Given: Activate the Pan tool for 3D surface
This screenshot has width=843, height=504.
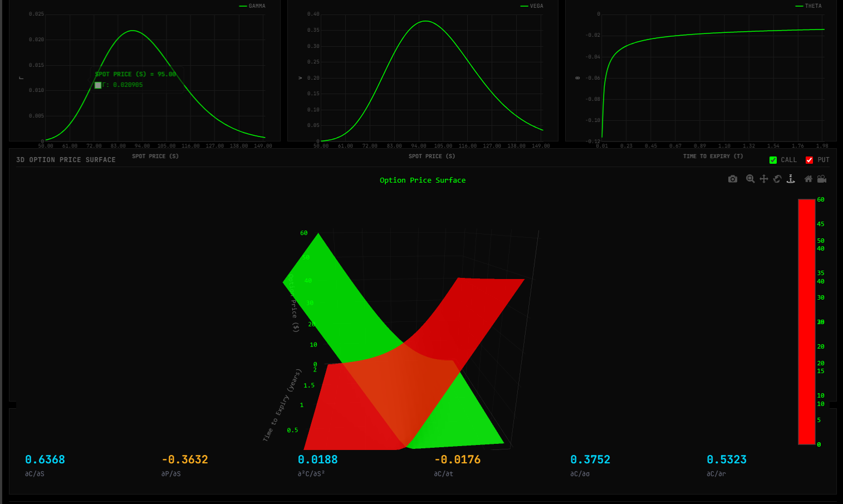Looking at the screenshot, I should coord(764,179).
